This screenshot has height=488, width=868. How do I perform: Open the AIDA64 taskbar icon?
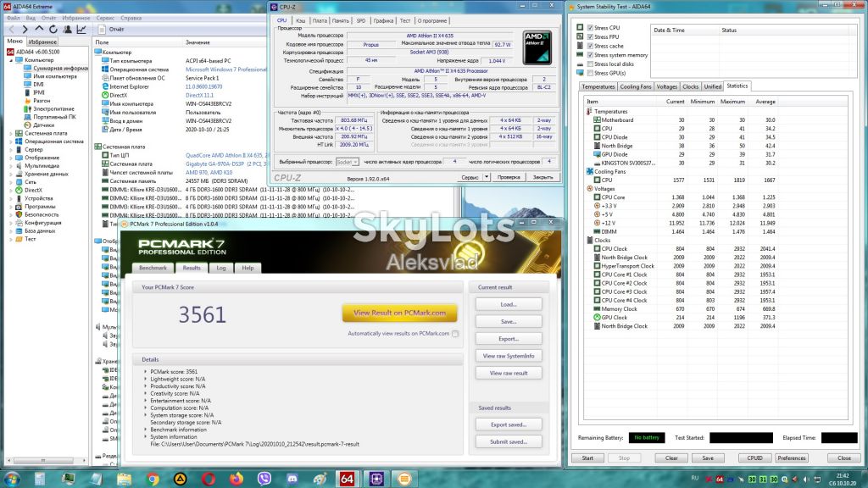click(x=347, y=479)
